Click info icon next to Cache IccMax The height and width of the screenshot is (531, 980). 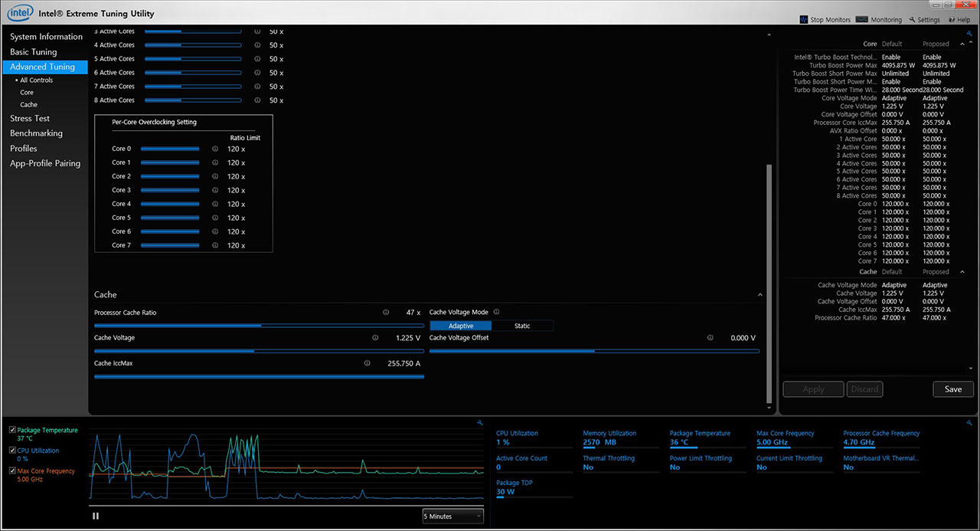click(x=367, y=363)
